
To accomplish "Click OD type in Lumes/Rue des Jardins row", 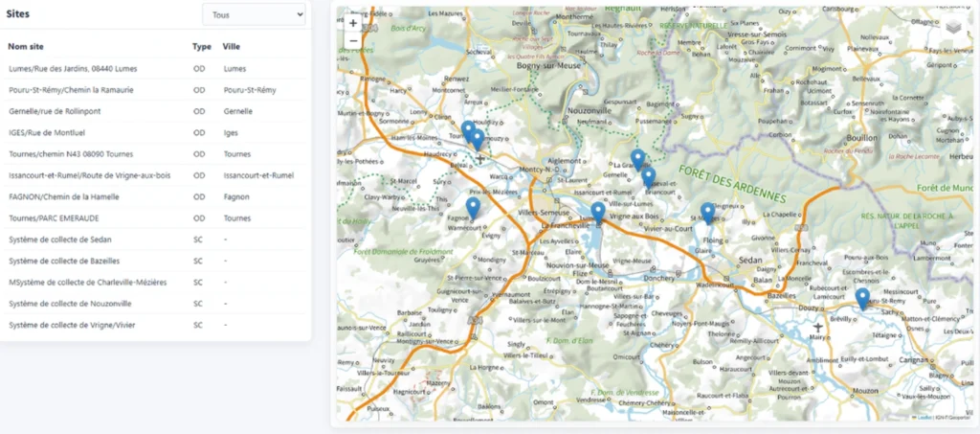I will pos(199,69).
